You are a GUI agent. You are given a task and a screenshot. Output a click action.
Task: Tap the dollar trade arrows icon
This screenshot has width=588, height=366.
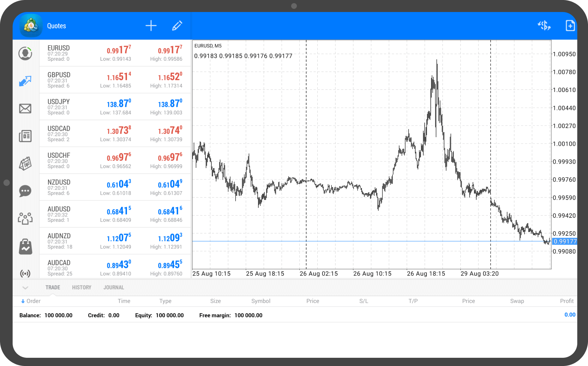pyautogui.click(x=544, y=26)
